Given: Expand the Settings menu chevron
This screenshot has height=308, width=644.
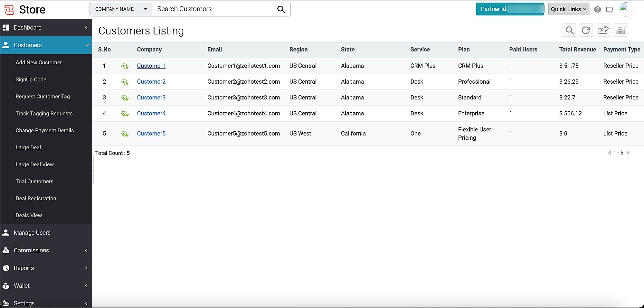Looking at the screenshot, I should pyautogui.click(x=86, y=303).
